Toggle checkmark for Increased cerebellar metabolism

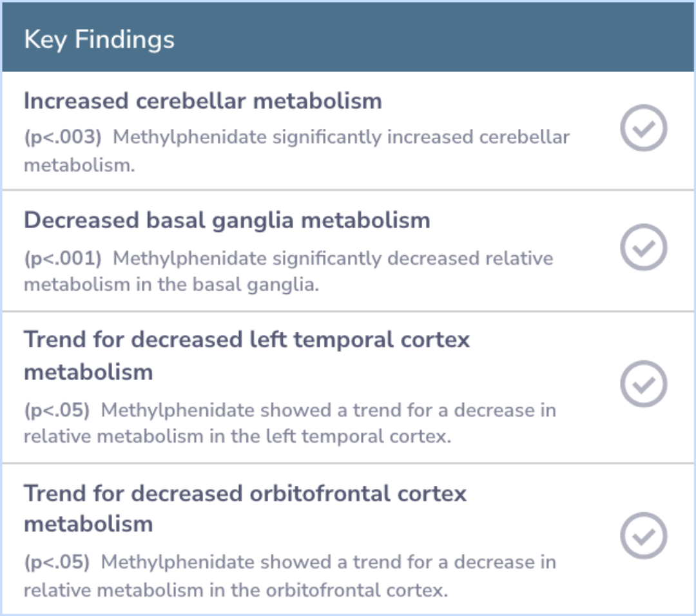[x=644, y=128]
